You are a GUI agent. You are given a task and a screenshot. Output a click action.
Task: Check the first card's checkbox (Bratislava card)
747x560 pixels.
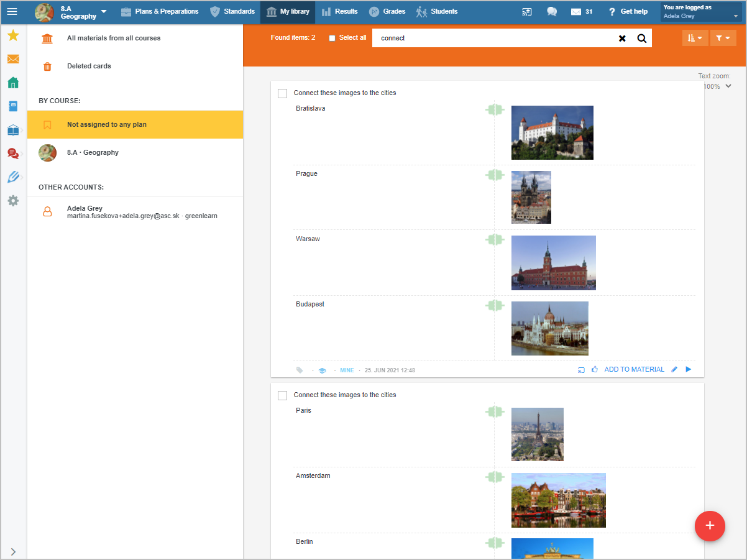point(282,93)
